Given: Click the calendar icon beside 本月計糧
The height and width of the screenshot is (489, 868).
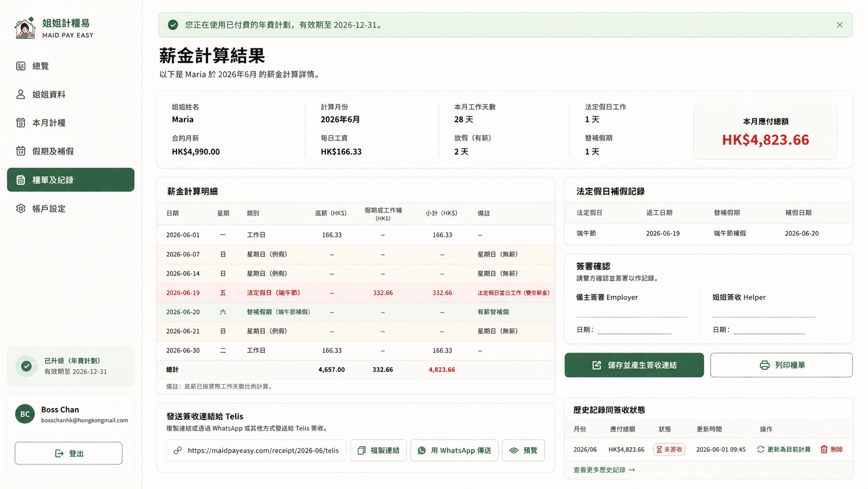Looking at the screenshot, I should [21, 123].
